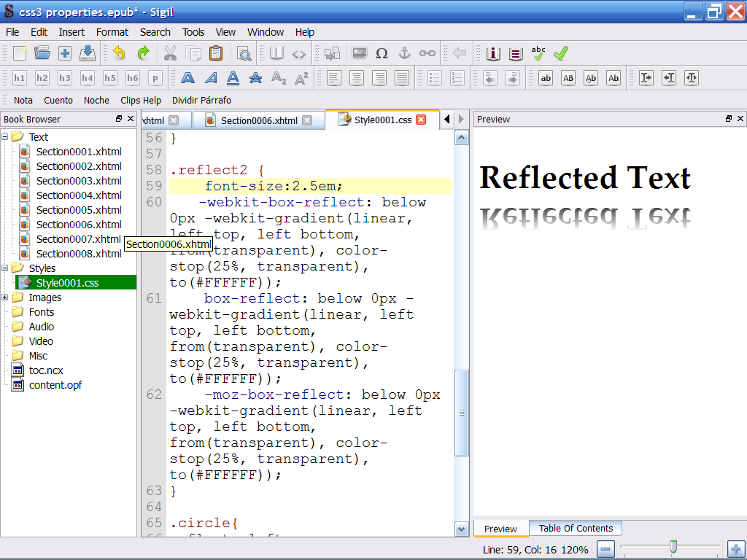Open the Metadata Editor icon
Screen dimensions: 747x560
(x=493, y=53)
